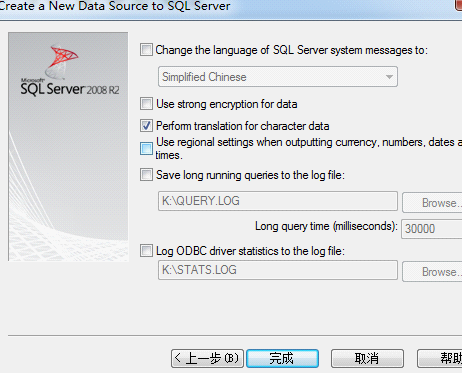
Task: Toggle the regional settings checkbox
Action: pyautogui.click(x=146, y=148)
